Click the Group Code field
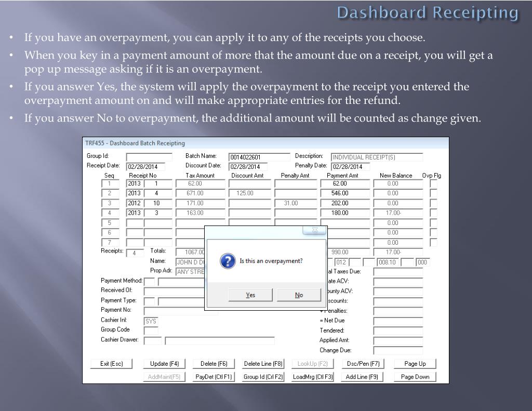 click(x=151, y=330)
